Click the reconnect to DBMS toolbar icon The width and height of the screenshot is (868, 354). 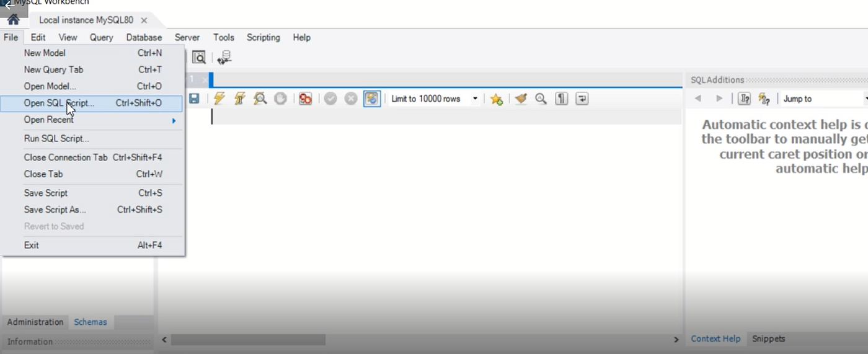(224, 58)
